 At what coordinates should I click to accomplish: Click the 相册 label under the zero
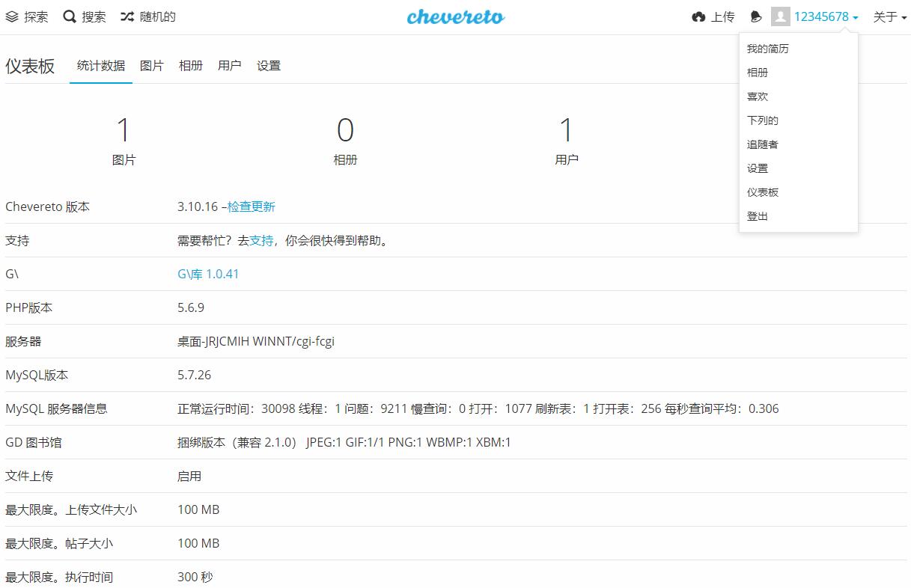pyautogui.click(x=345, y=159)
